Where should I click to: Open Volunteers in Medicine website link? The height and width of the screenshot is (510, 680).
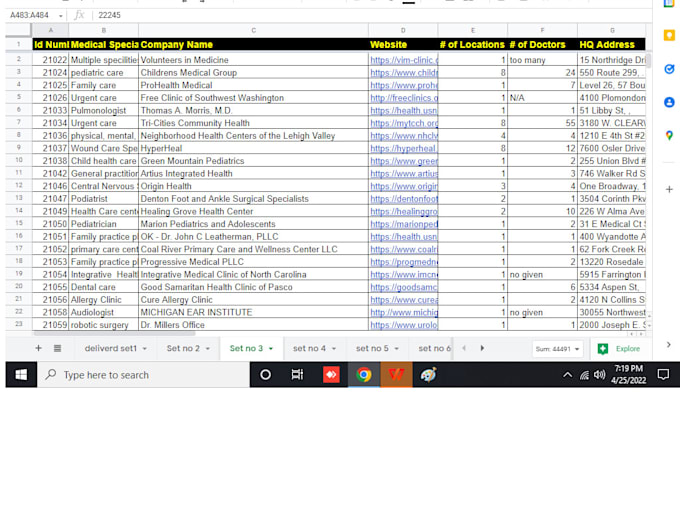click(x=404, y=60)
